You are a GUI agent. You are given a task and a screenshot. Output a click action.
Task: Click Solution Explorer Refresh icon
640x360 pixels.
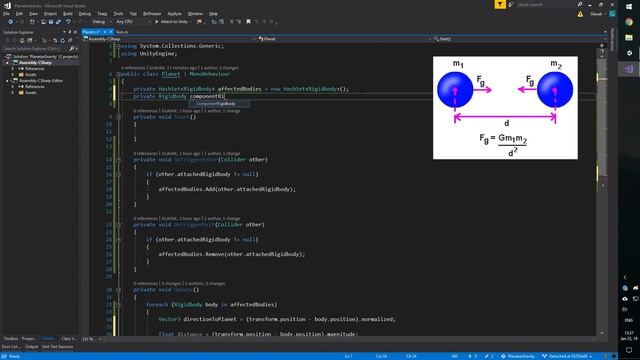point(62,40)
